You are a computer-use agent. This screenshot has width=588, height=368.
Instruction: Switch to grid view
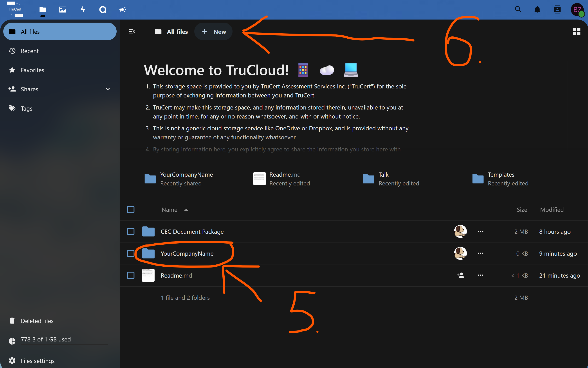(x=577, y=31)
